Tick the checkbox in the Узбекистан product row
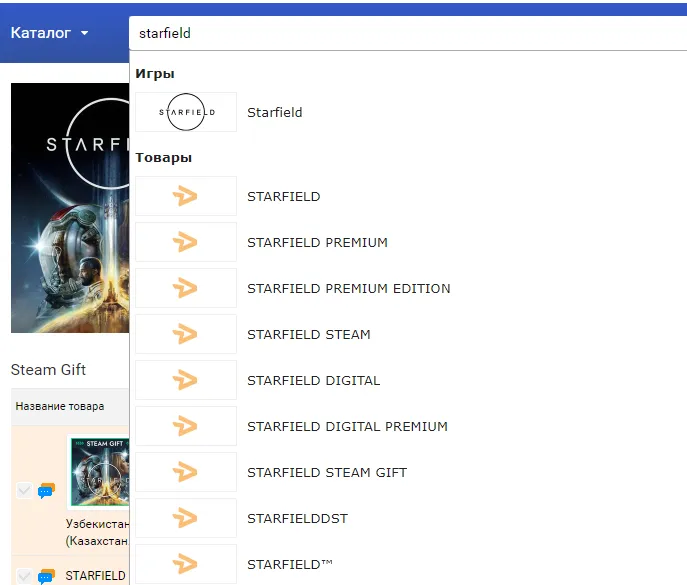Viewport: 687px width, 585px height. [24, 491]
